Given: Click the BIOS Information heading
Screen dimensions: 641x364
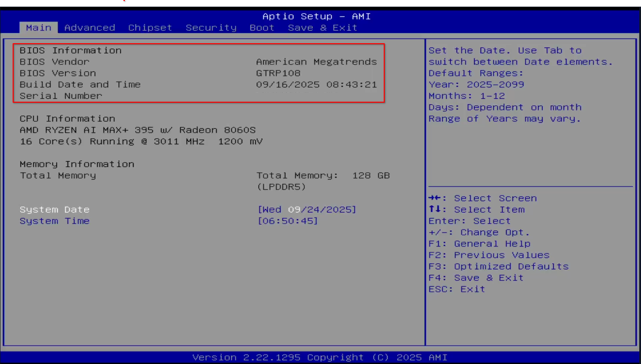Looking at the screenshot, I should (x=71, y=51).
